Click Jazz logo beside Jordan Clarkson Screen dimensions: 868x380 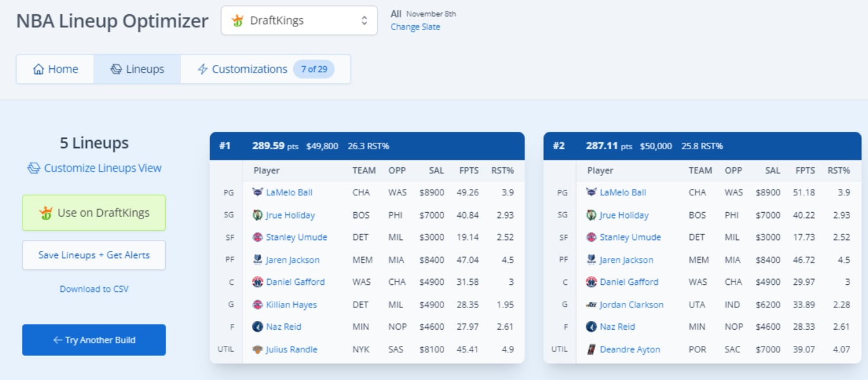click(592, 305)
